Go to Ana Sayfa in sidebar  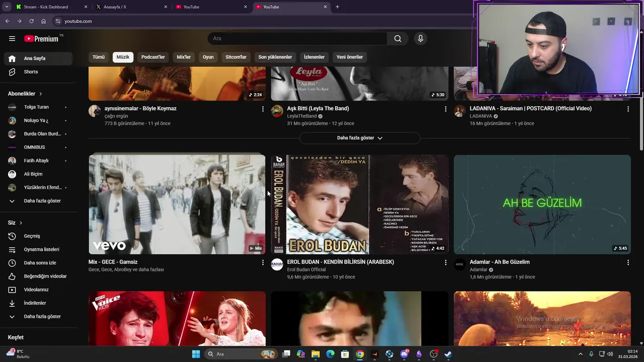pyautogui.click(x=38, y=58)
